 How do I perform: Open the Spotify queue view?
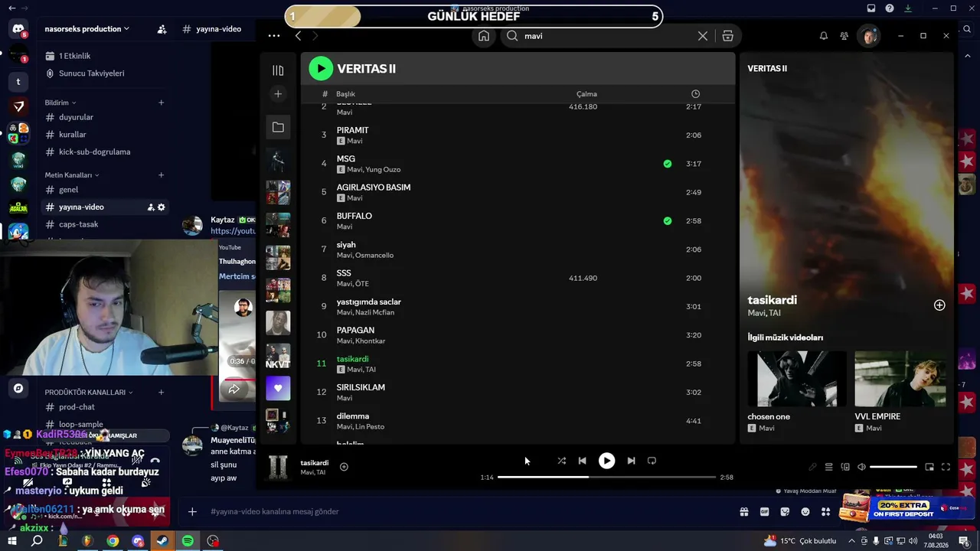[828, 467]
